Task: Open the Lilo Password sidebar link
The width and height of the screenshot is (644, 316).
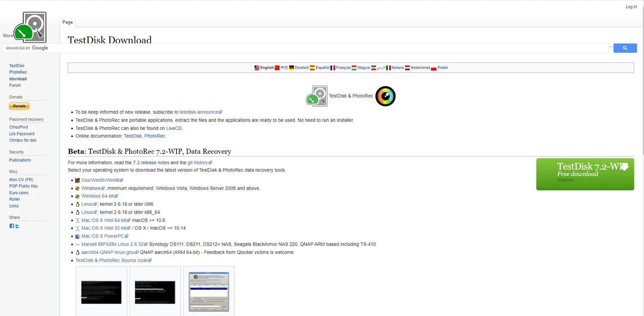Action: click(x=22, y=134)
